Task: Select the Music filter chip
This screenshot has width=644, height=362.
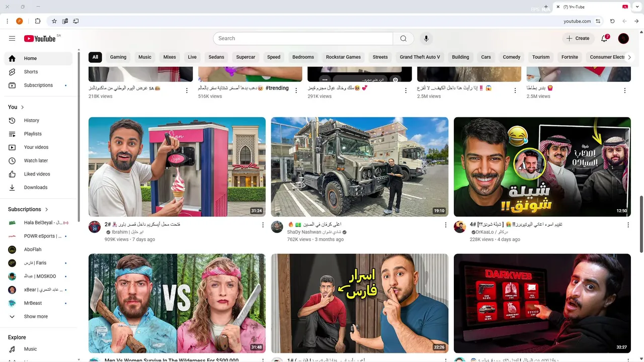Action: click(x=145, y=57)
